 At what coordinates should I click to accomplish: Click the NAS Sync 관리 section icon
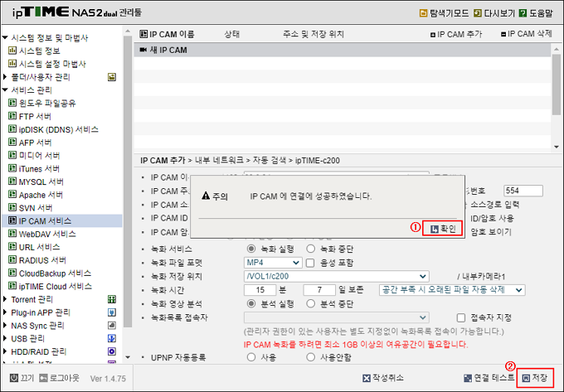[112, 326]
